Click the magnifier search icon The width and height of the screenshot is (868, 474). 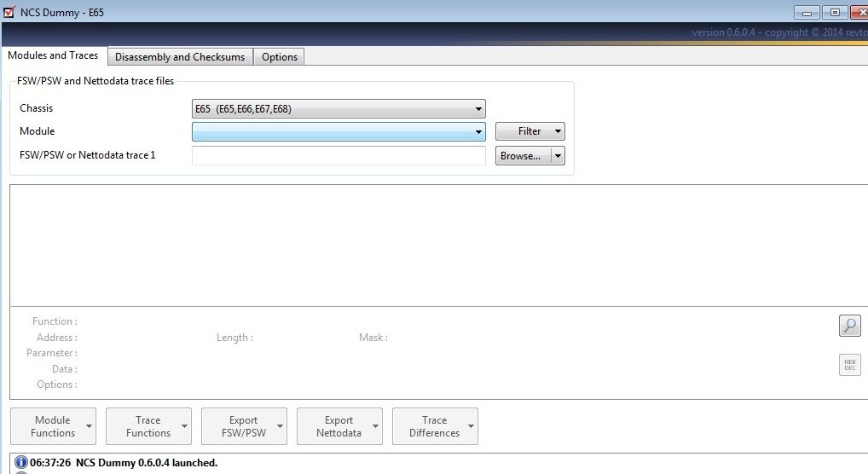850,325
